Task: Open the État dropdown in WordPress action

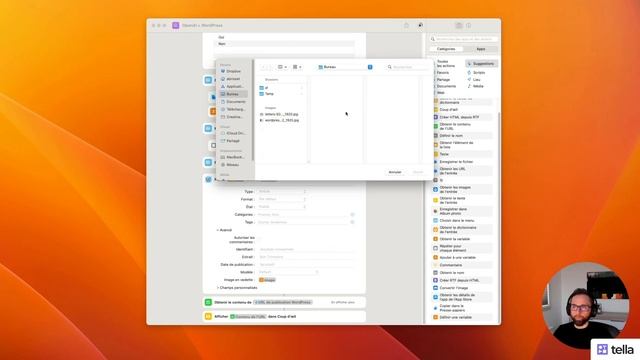Action: coord(282,207)
